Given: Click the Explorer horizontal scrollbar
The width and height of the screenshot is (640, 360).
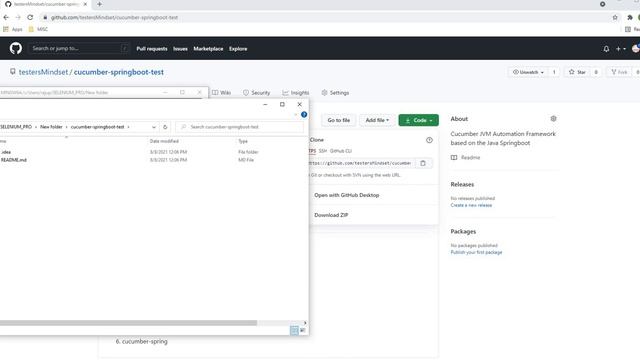Looking at the screenshot, I should click(128, 323).
